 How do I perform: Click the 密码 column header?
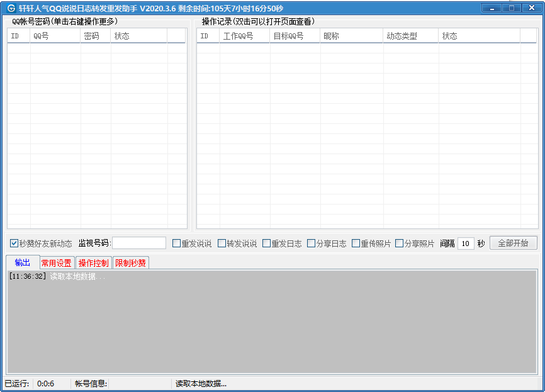click(96, 36)
